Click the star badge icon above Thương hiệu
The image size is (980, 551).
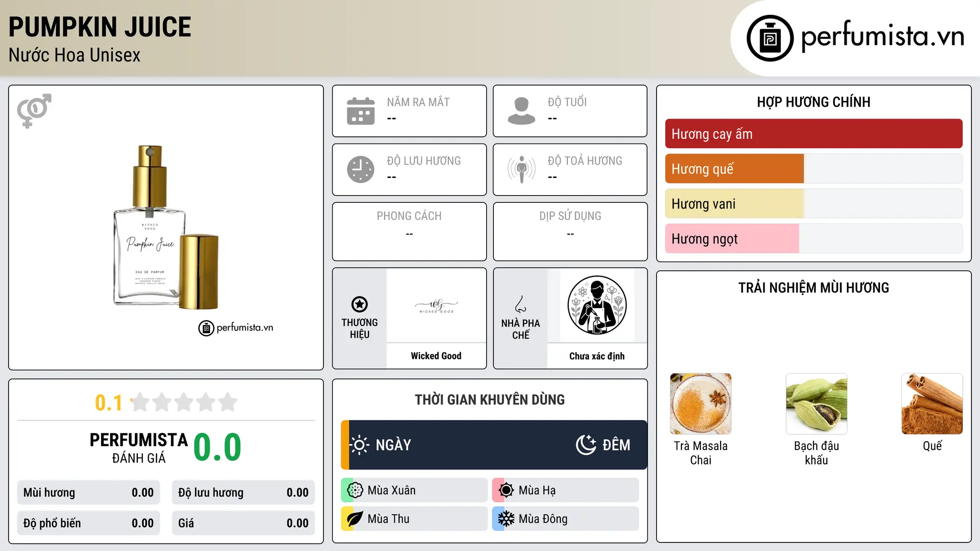coord(359,304)
